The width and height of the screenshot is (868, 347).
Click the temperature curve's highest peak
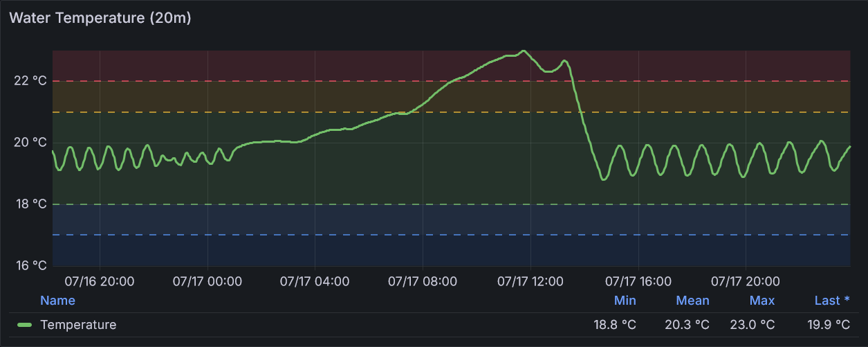[x=524, y=51]
